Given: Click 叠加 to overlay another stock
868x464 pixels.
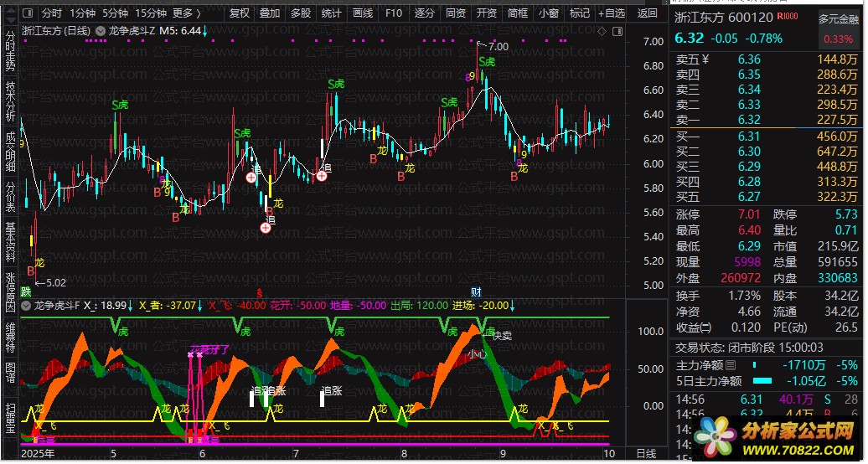Looking at the screenshot, I should tap(270, 13).
